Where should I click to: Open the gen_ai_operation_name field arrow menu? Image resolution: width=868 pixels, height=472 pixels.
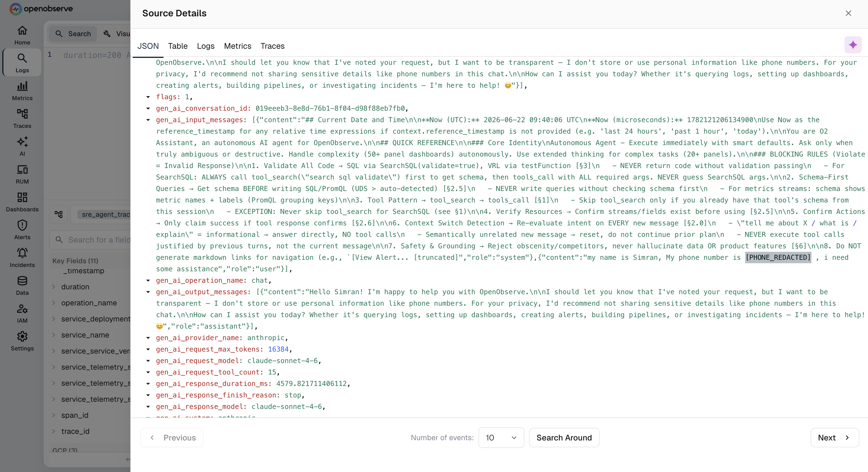tap(148, 280)
